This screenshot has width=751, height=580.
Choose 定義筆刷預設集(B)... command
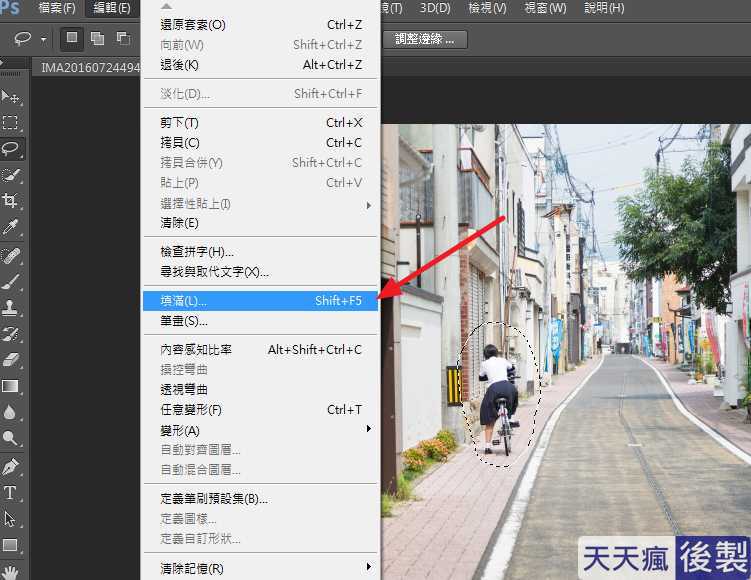[261, 499]
